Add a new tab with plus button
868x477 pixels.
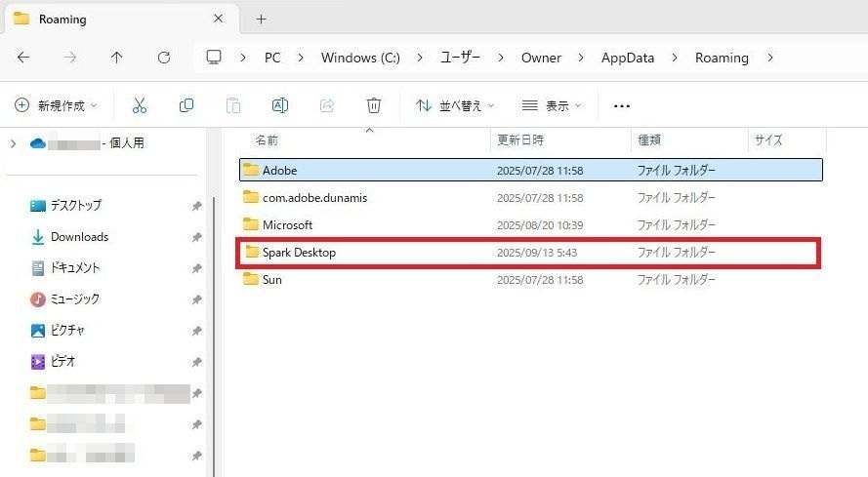tap(261, 19)
